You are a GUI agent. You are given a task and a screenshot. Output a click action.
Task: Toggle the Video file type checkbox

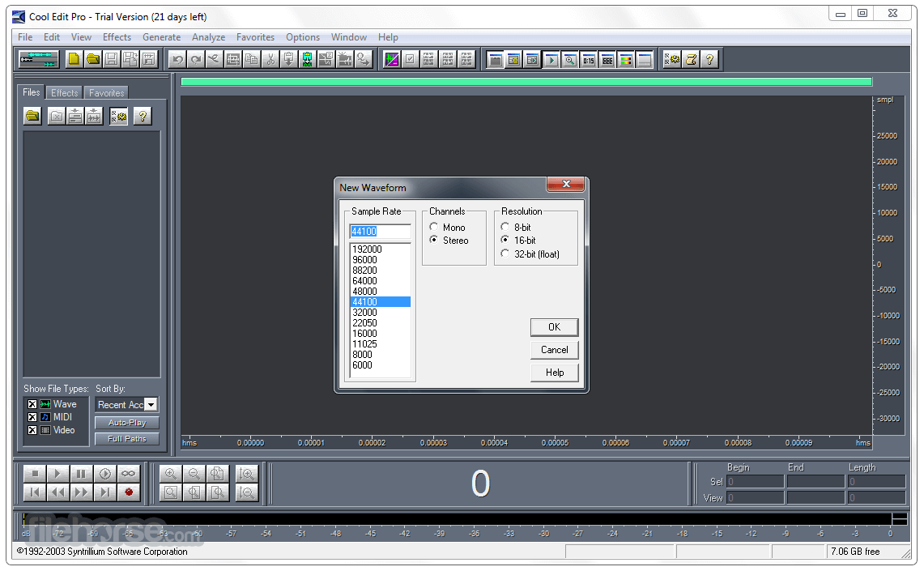coord(32,430)
